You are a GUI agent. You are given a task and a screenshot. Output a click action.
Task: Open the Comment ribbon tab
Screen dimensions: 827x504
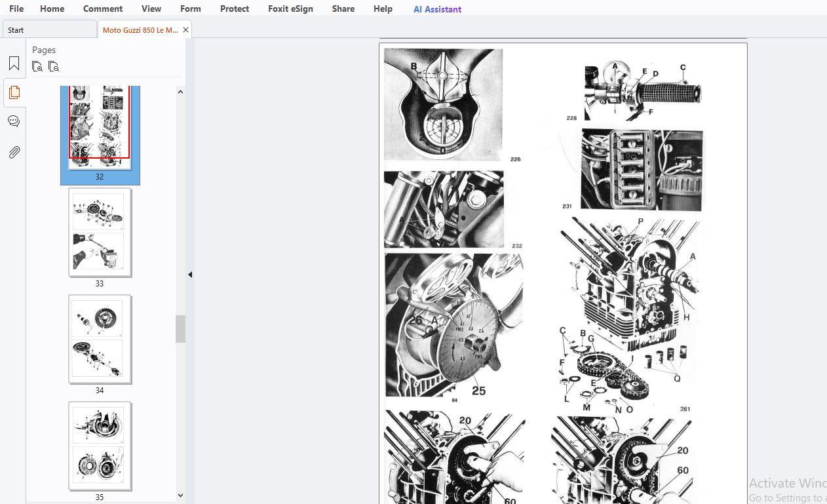pyautogui.click(x=103, y=9)
